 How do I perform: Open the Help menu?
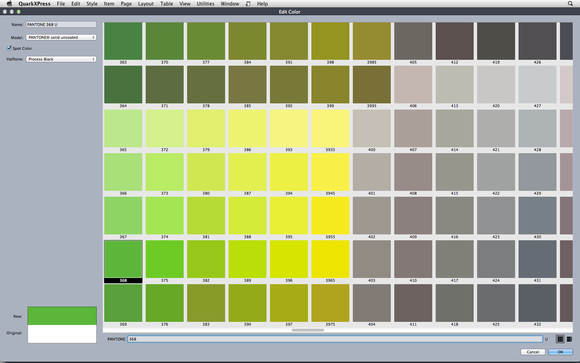[262, 4]
